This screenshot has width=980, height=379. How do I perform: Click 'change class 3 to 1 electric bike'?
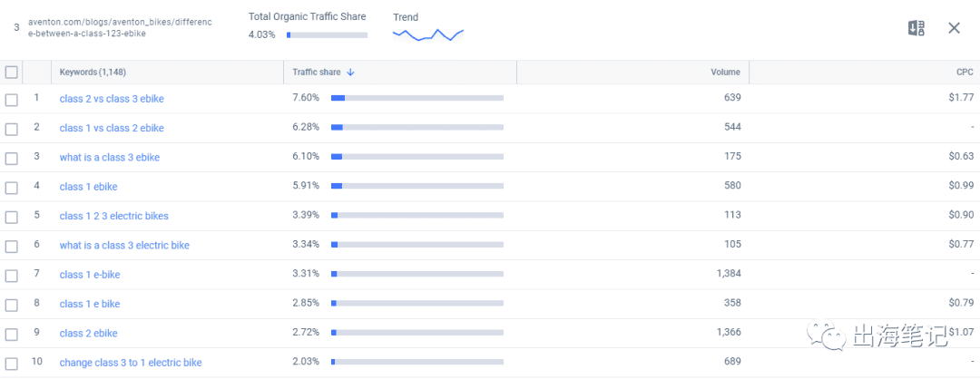tap(131, 363)
